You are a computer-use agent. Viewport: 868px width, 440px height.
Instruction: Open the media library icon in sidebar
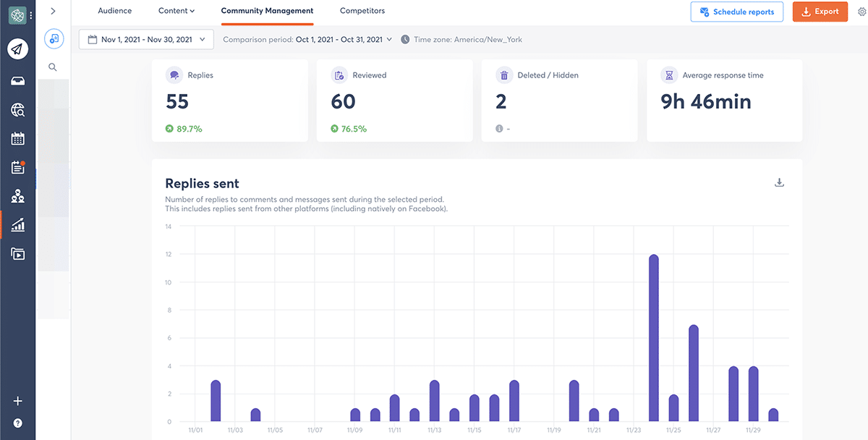coord(17,254)
